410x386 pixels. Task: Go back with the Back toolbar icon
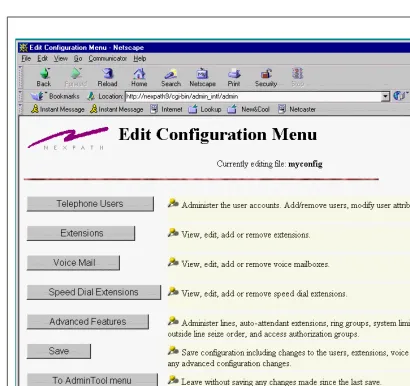click(x=44, y=77)
